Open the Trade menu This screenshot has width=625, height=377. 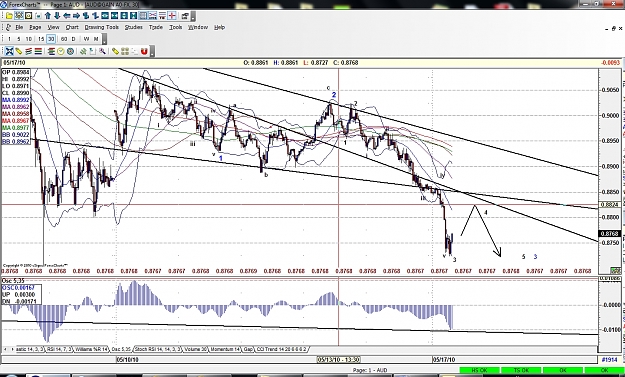156,27
